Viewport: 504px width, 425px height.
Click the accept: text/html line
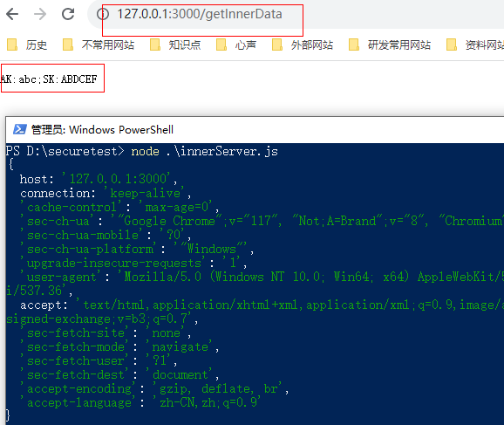[262, 305]
